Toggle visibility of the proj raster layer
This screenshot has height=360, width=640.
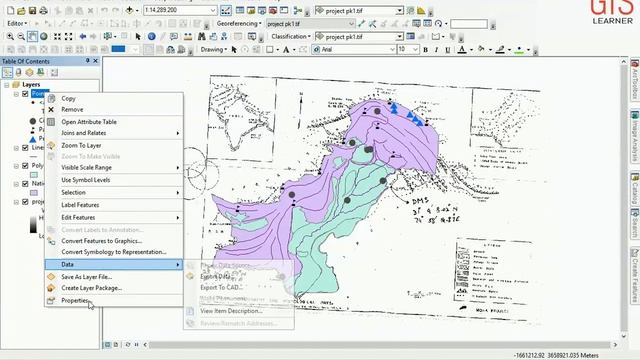(x=25, y=202)
